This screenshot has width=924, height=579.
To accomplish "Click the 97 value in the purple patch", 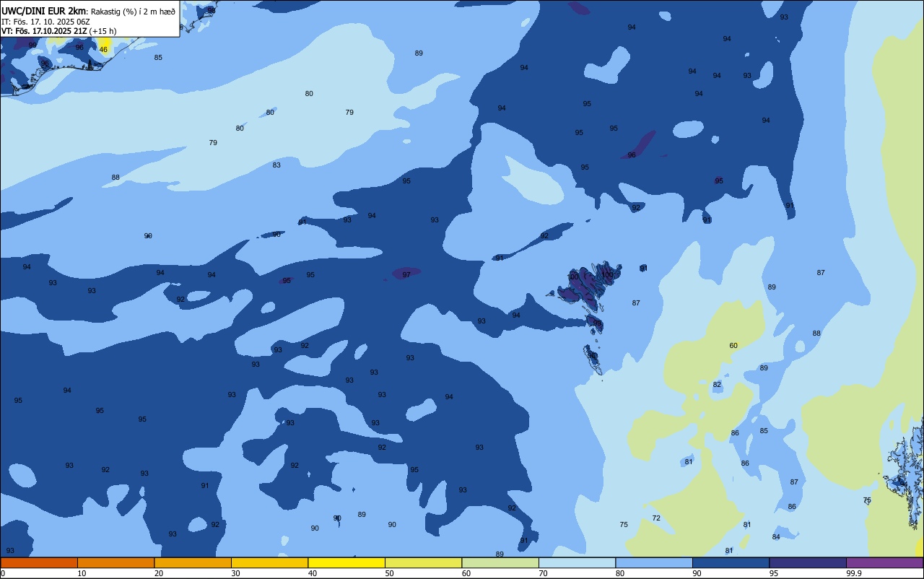I will [406, 275].
